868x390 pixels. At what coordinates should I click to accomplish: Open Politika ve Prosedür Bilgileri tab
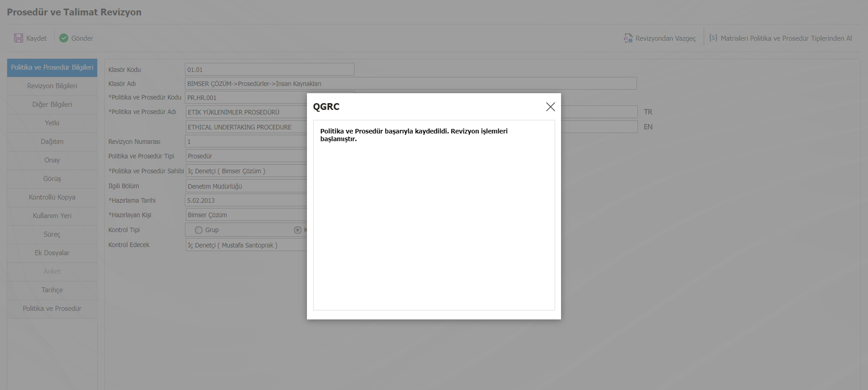(52, 67)
